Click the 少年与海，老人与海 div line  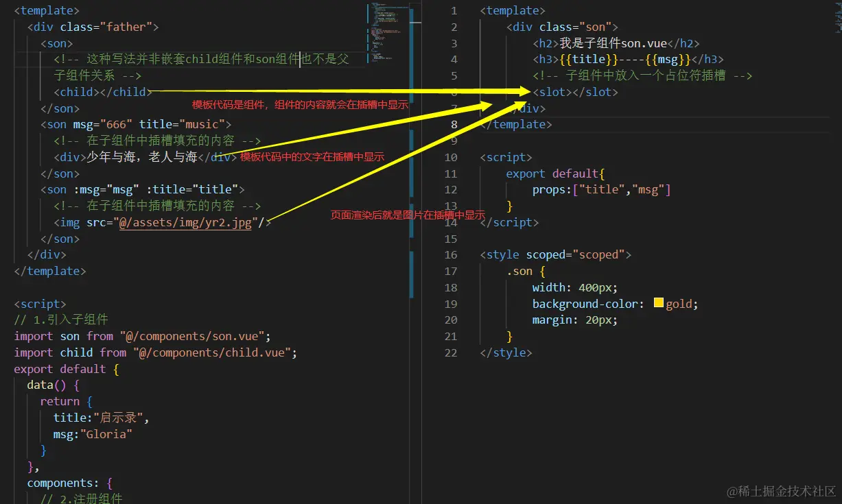point(145,157)
